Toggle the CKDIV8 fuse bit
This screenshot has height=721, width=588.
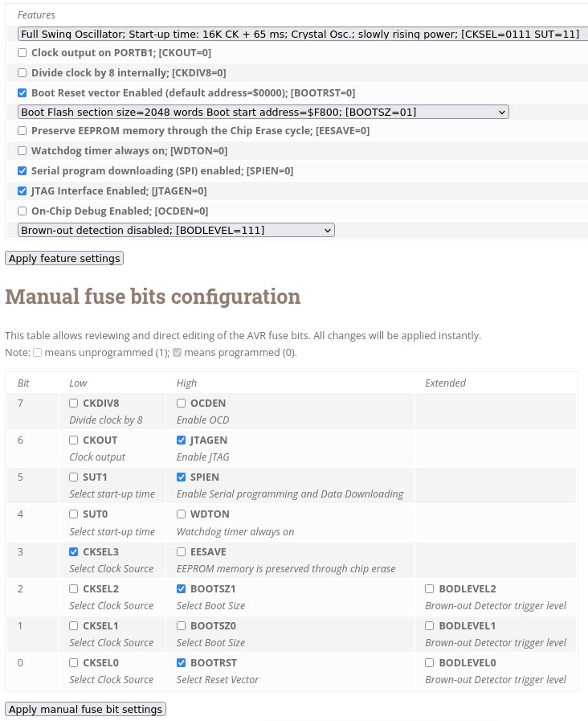tap(74, 404)
